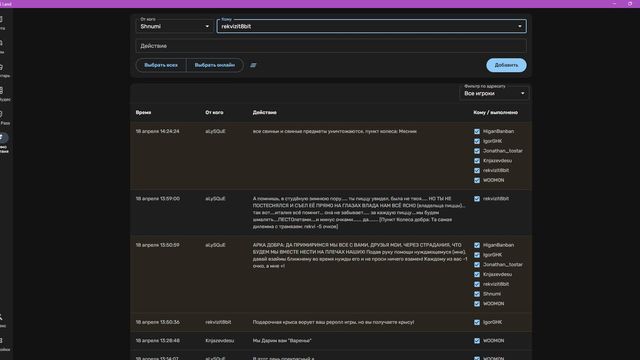The image size is (640, 360).
Task: Click sender aLySQuE in the 13:59:00 row
Action: click(215, 199)
